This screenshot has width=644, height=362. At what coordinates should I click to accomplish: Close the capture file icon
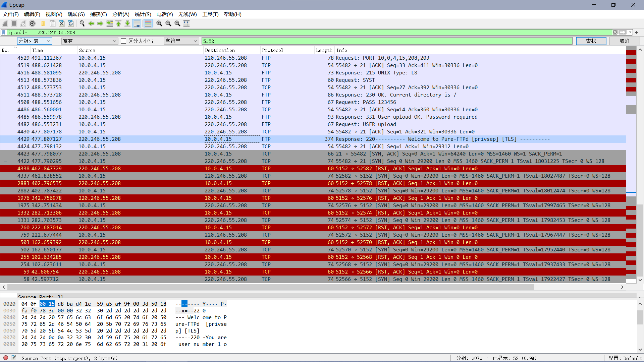pos(62,23)
